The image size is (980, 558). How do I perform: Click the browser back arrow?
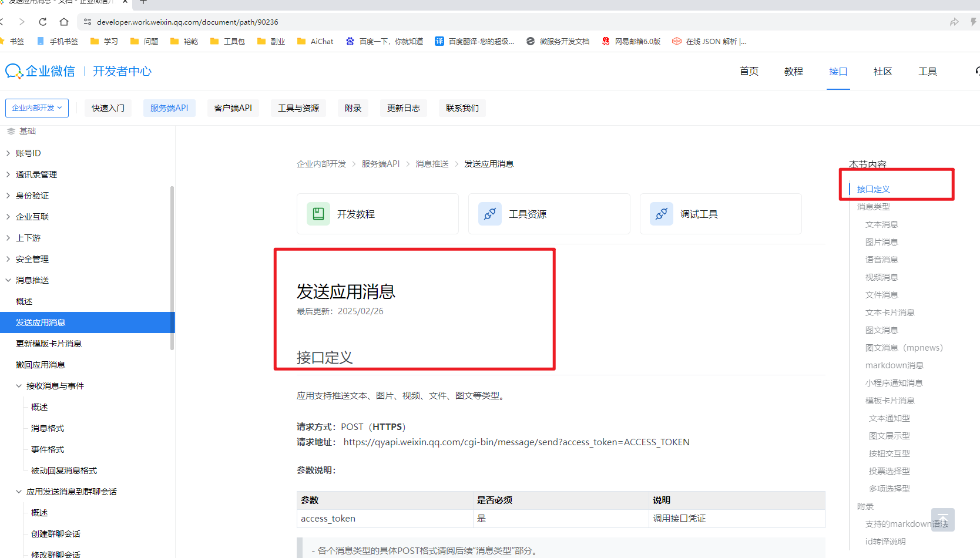pyautogui.click(x=2, y=22)
